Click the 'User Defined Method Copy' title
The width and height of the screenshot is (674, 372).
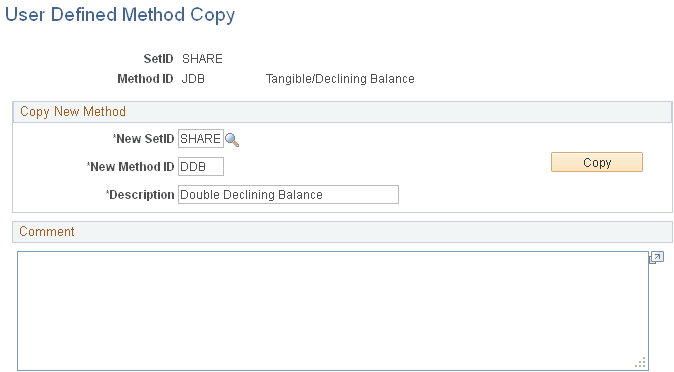(x=120, y=15)
